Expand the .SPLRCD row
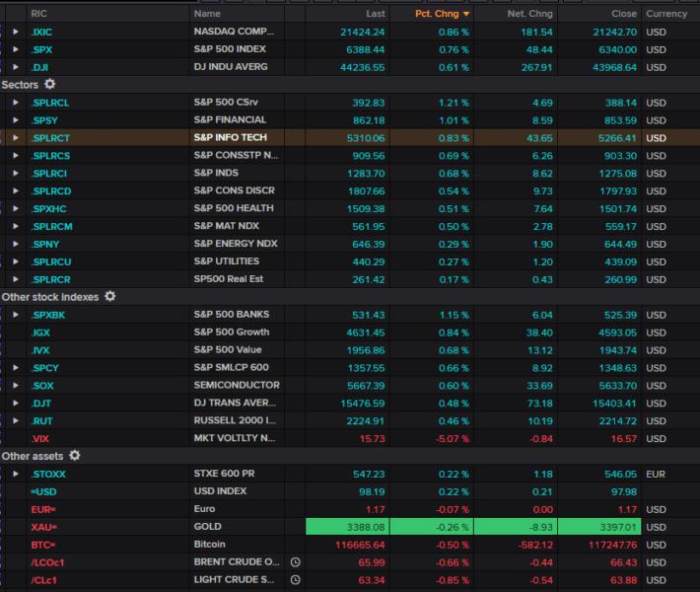Viewport: 700px width, 592px height. coord(16,190)
